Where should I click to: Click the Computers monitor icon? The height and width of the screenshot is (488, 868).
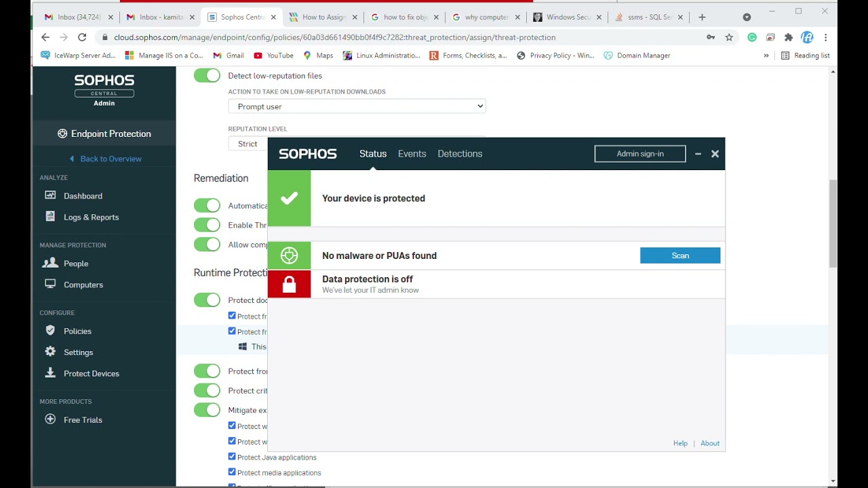[50, 284]
